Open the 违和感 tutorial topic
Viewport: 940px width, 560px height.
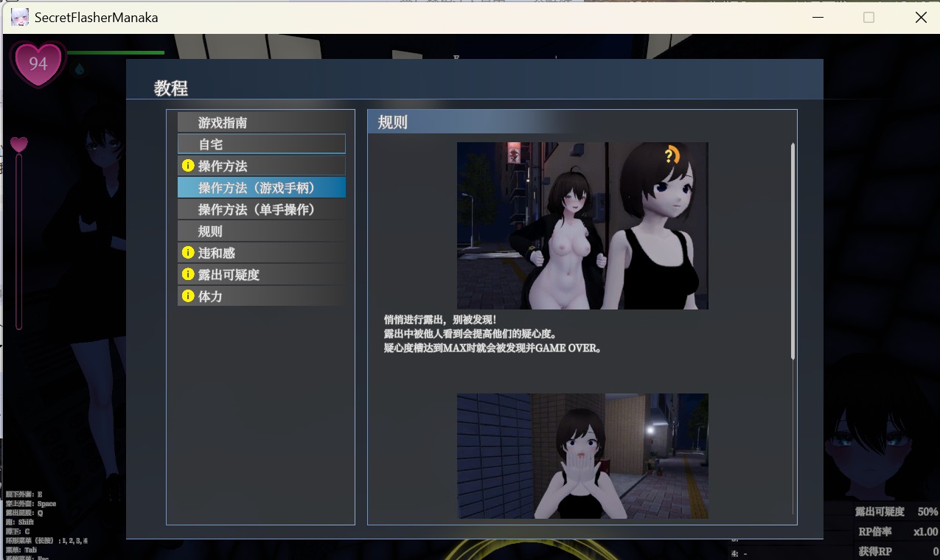pyautogui.click(x=262, y=253)
